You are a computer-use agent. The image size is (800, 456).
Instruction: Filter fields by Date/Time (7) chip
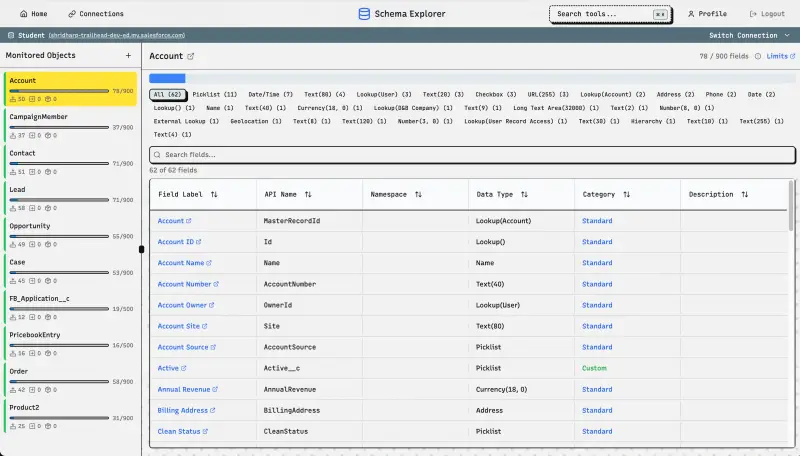[270, 94]
